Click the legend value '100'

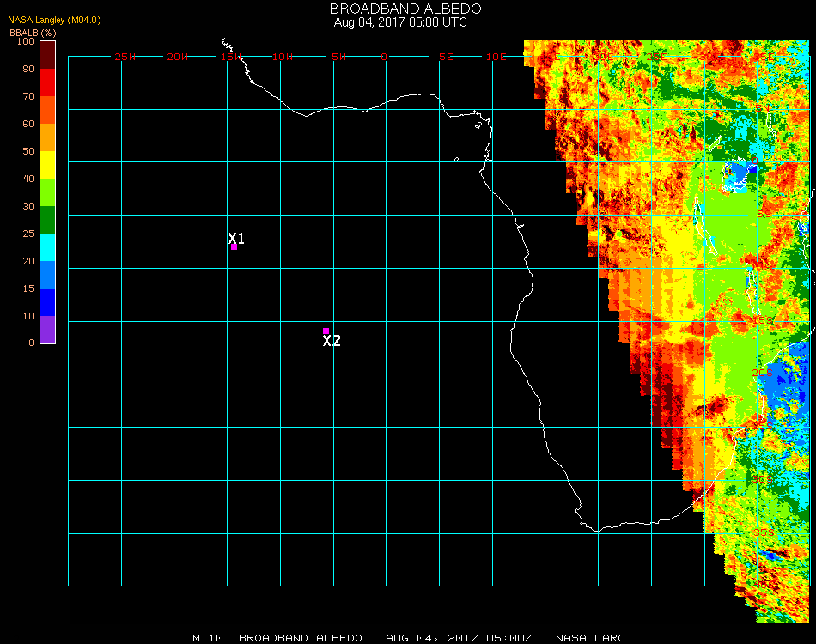(x=26, y=41)
